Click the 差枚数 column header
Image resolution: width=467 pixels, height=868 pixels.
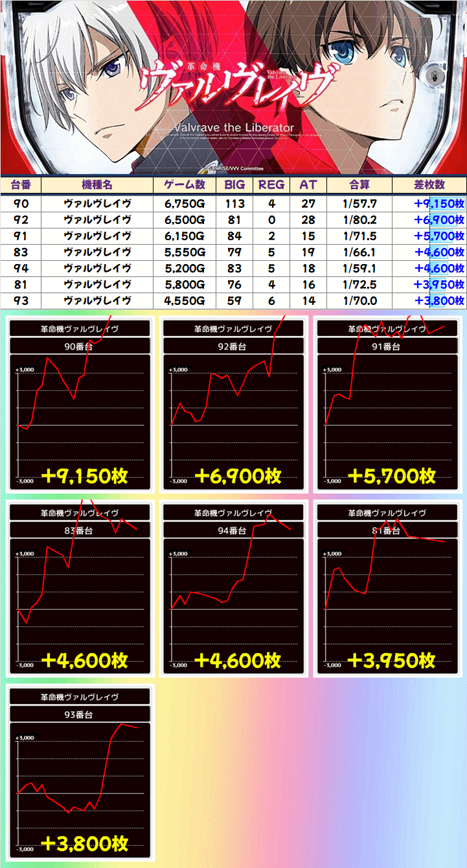point(429,184)
